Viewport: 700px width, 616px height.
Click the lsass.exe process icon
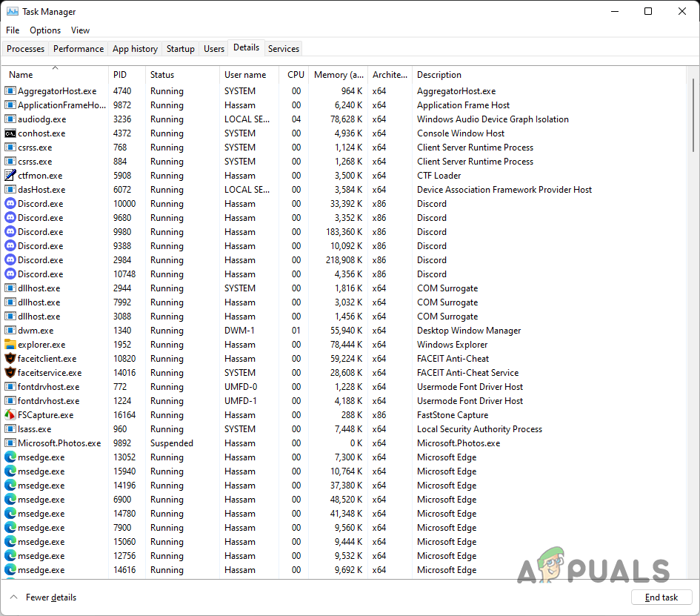click(x=10, y=429)
